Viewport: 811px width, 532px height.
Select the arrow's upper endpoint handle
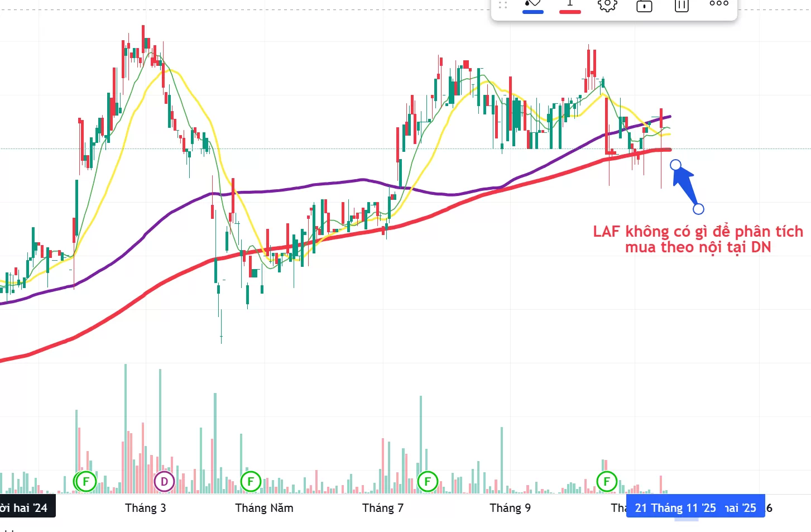[x=675, y=165]
